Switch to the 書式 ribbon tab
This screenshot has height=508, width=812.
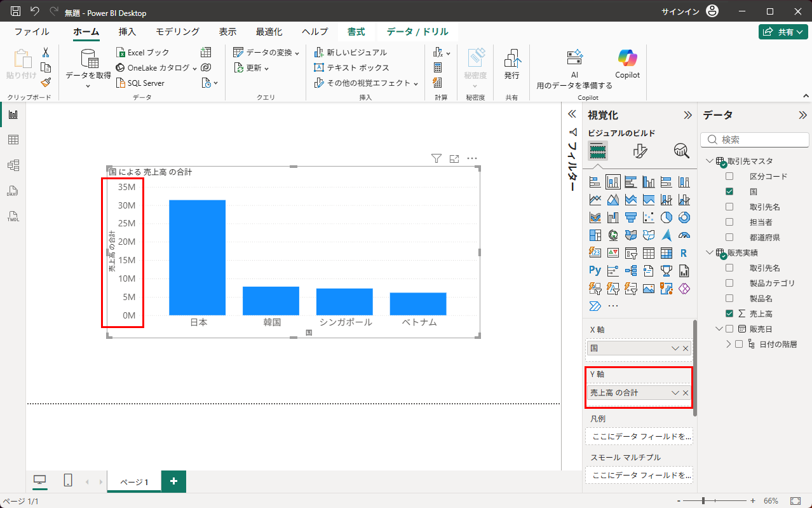(356, 32)
